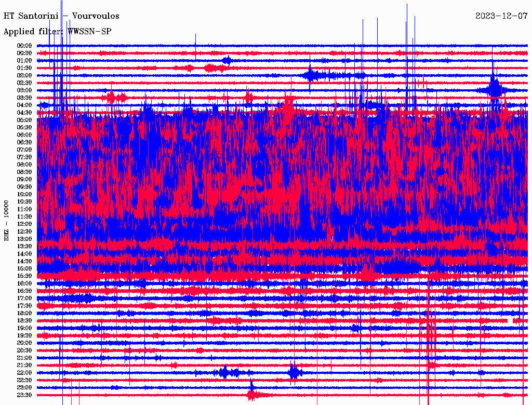The height and width of the screenshot is (405, 532).
Task: Select the 22:00 time label
Action: tap(24, 373)
